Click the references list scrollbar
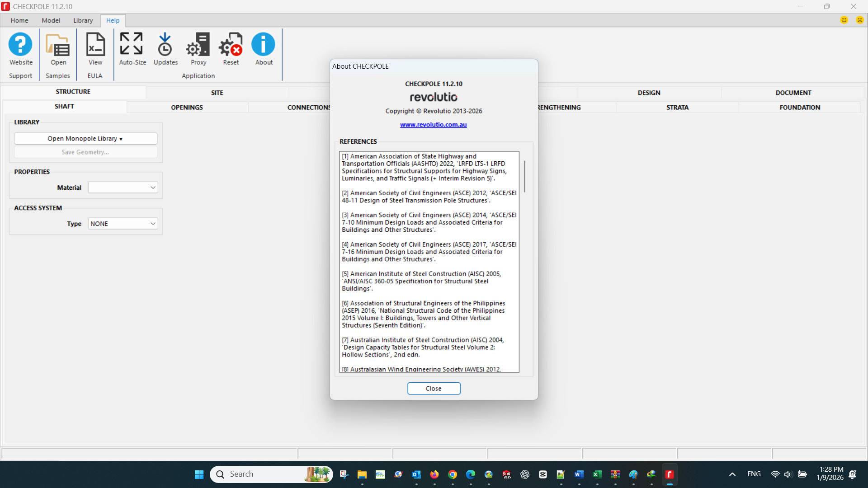 524,176
